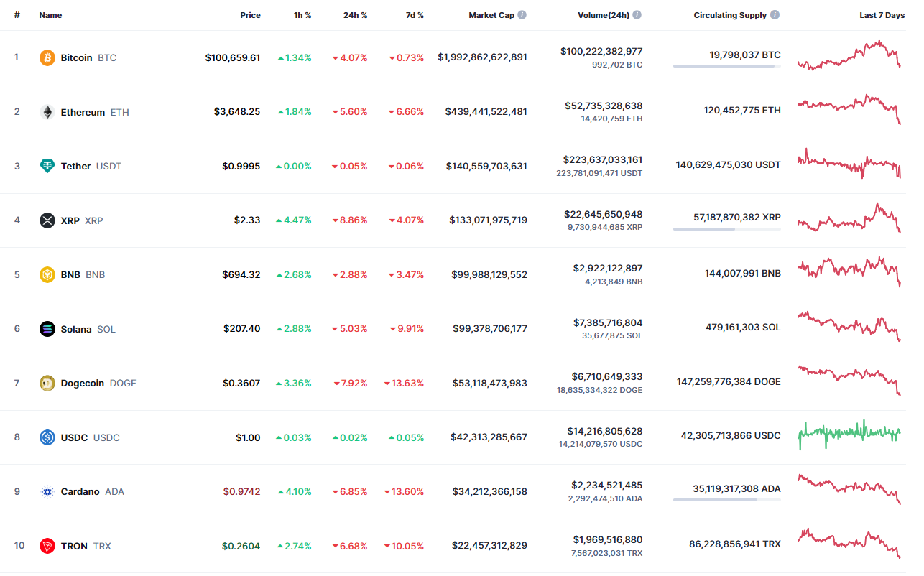The width and height of the screenshot is (924, 576).
Task: Click the XRP coin logo
Action: (x=47, y=220)
